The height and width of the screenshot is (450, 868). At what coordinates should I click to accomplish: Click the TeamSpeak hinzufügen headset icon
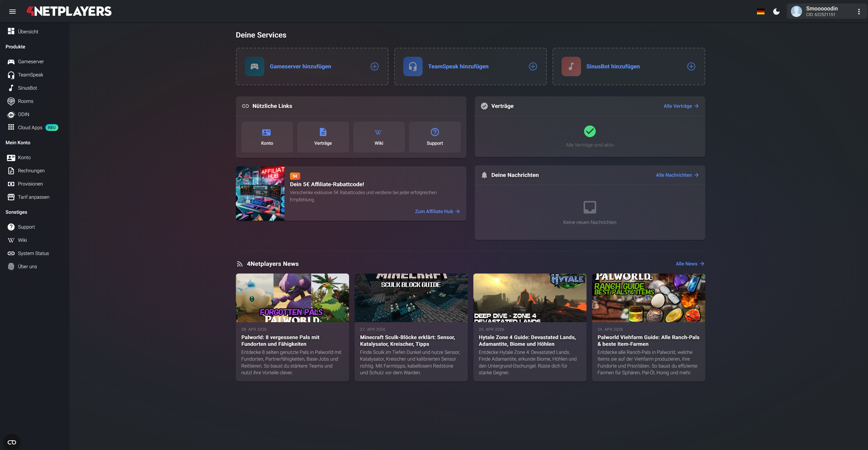(413, 66)
